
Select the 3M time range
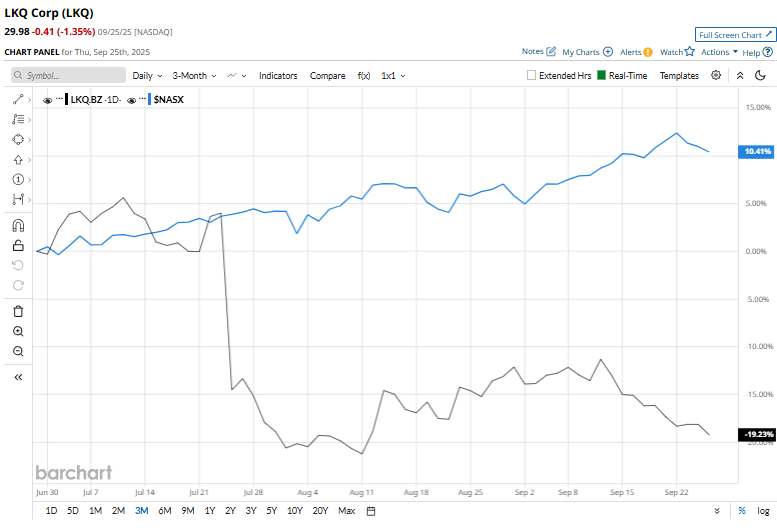coord(142,511)
